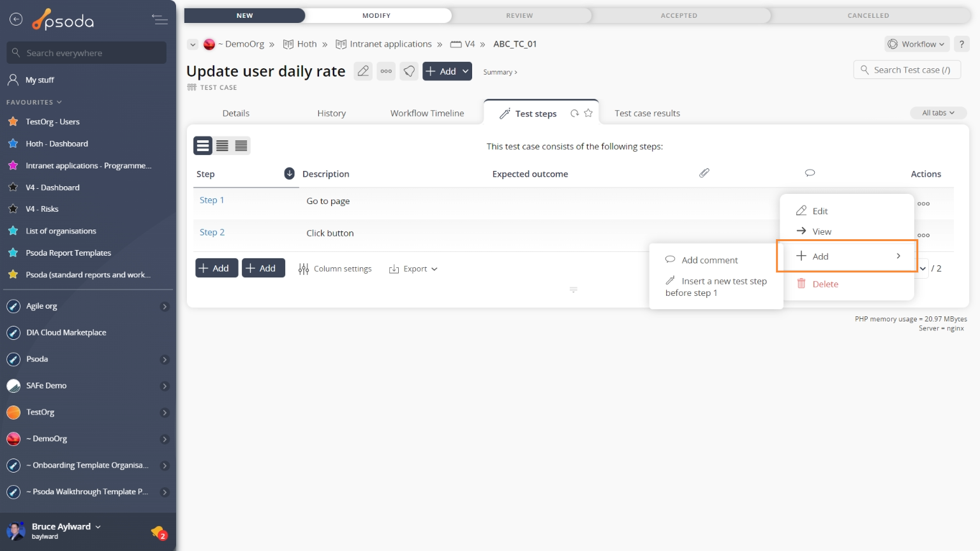This screenshot has width=980, height=551.
Task: Click the REVIEW workflow stage
Action: (519, 15)
